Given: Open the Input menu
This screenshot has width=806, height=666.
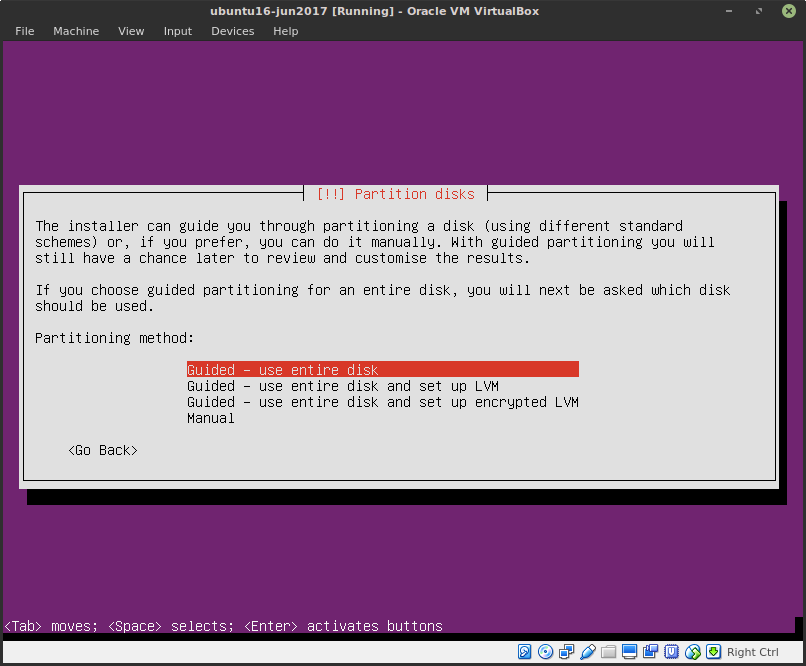Looking at the screenshot, I should [x=177, y=31].
